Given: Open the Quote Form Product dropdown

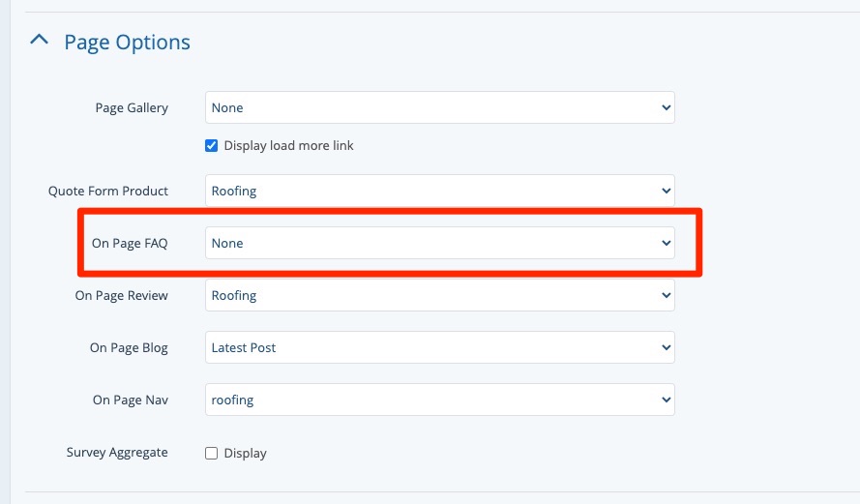Looking at the screenshot, I should tap(439, 191).
